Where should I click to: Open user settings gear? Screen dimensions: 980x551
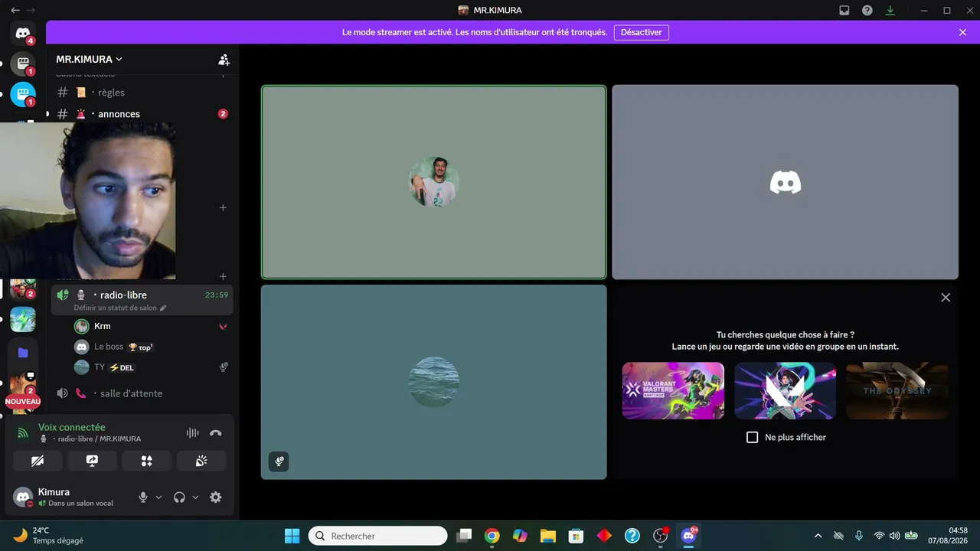pyautogui.click(x=216, y=497)
